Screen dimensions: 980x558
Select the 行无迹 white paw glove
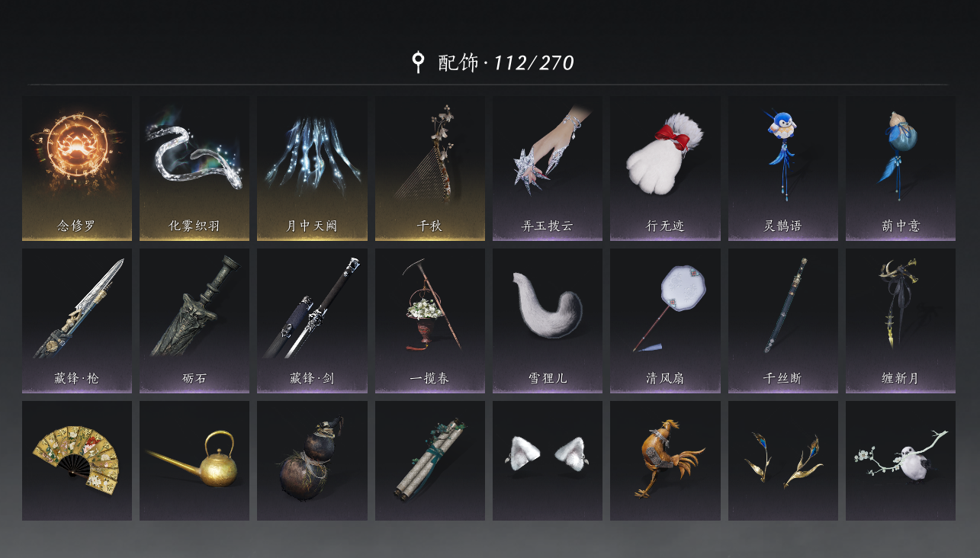[x=665, y=168]
